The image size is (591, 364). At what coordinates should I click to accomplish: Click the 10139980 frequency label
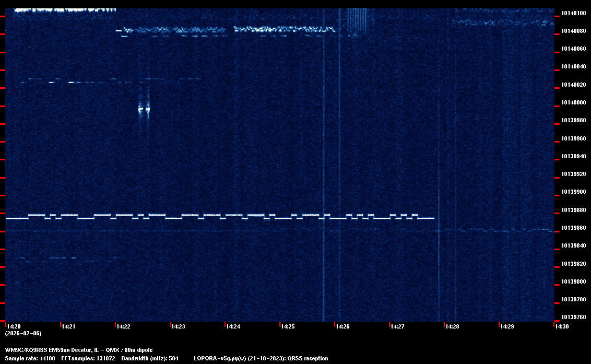coord(573,121)
